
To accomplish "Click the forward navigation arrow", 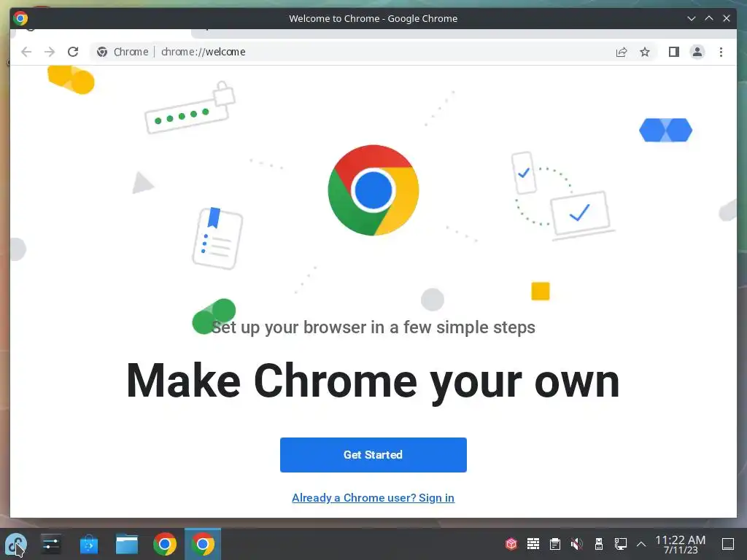I will tap(50, 52).
